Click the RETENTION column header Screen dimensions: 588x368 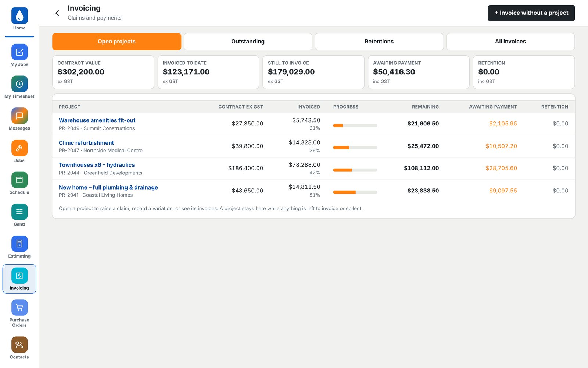click(555, 107)
